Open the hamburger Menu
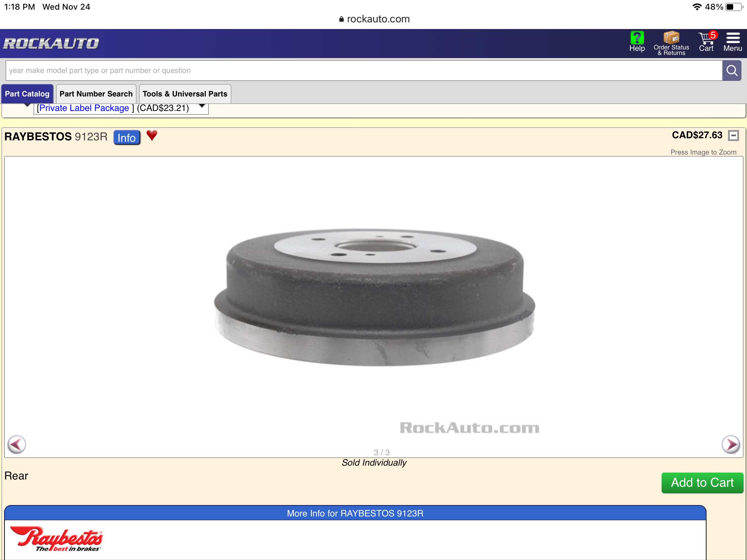 [x=733, y=42]
